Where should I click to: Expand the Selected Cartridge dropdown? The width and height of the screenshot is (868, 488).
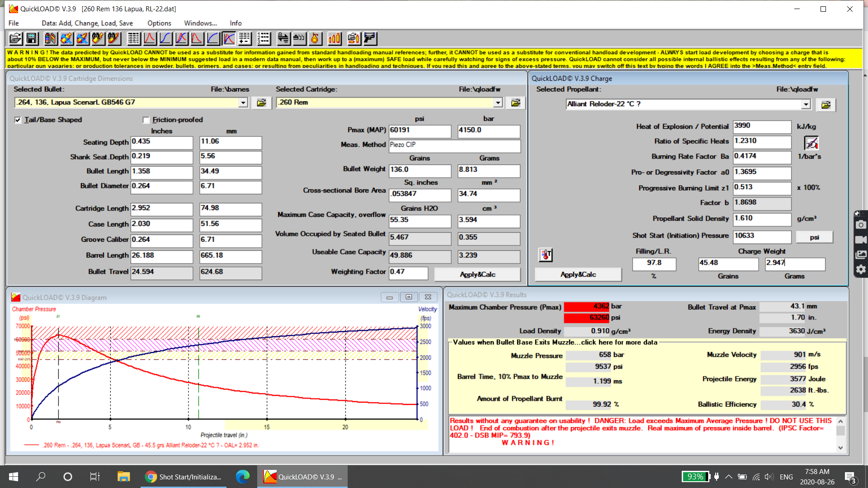(498, 103)
